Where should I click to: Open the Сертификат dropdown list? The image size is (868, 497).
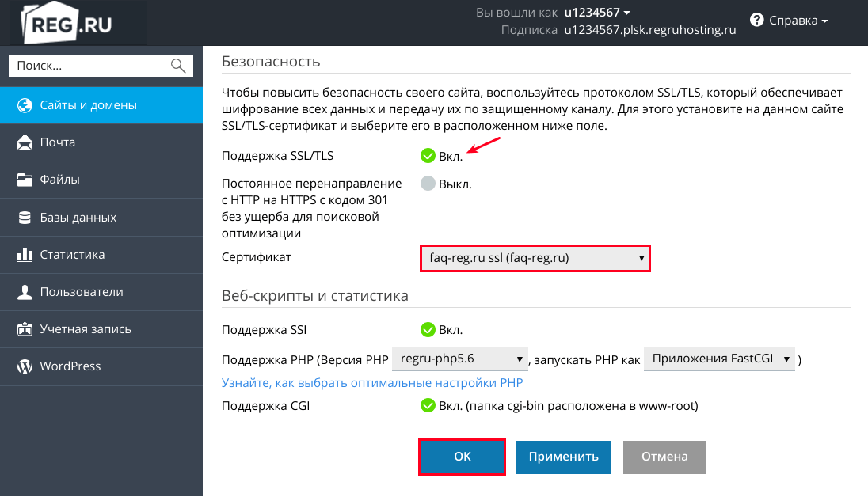535,259
